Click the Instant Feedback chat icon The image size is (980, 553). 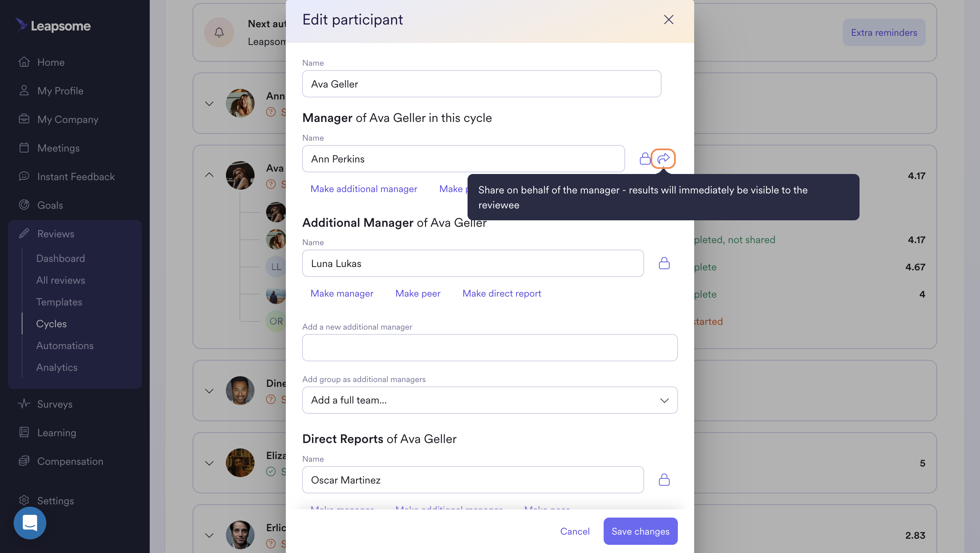pyautogui.click(x=24, y=176)
